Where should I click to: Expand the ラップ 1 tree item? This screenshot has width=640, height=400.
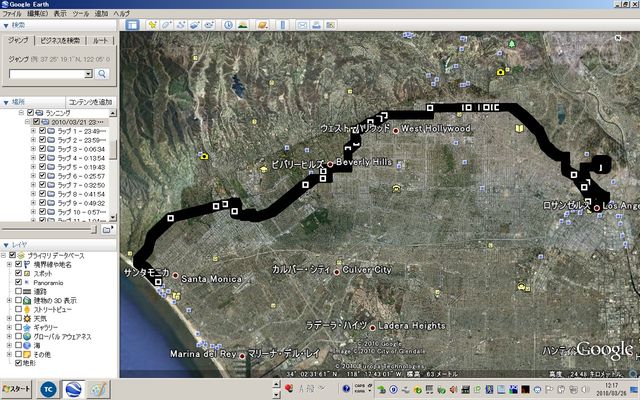pos(32,130)
